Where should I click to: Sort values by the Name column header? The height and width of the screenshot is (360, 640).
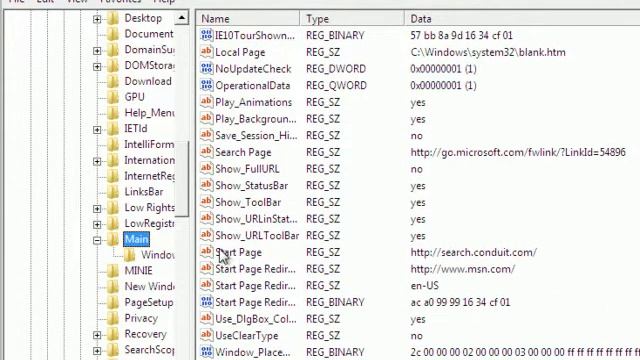[249, 19]
